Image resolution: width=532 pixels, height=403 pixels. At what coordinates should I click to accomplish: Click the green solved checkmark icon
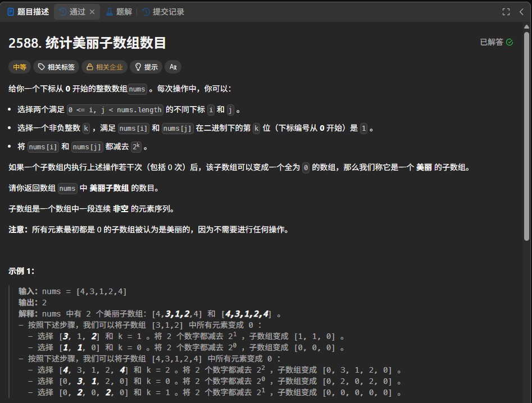[510, 42]
